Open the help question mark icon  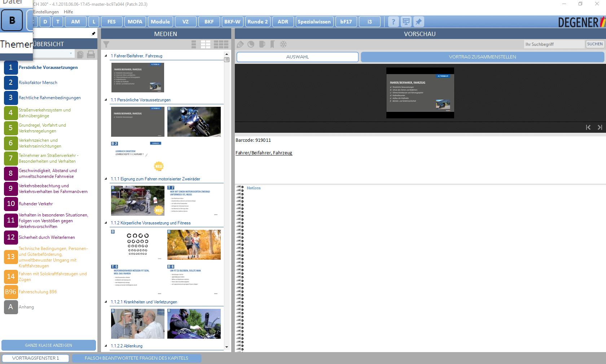pos(393,22)
